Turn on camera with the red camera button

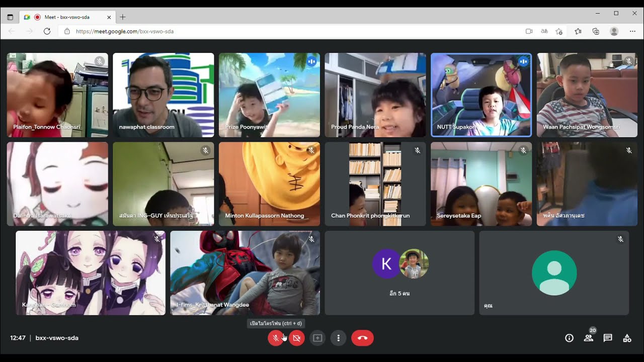click(x=296, y=338)
